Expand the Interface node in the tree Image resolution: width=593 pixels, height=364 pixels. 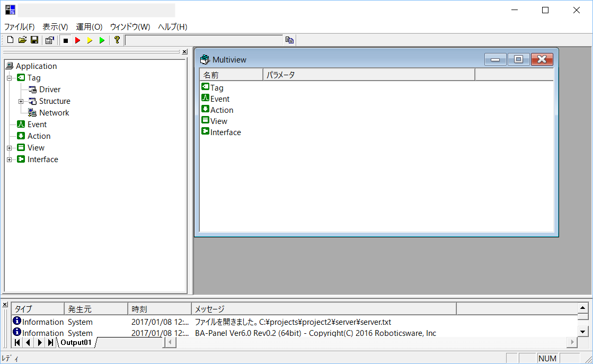(x=9, y=159)
